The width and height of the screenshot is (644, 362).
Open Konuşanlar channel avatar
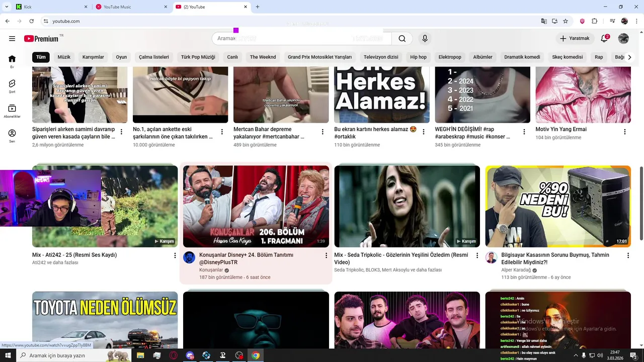coord(189,257)
